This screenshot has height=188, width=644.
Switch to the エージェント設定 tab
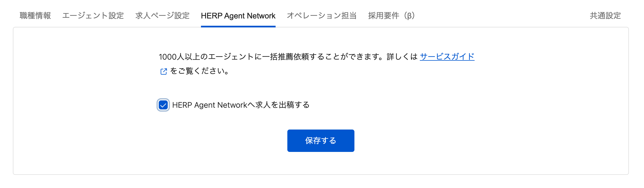[93, 16]
